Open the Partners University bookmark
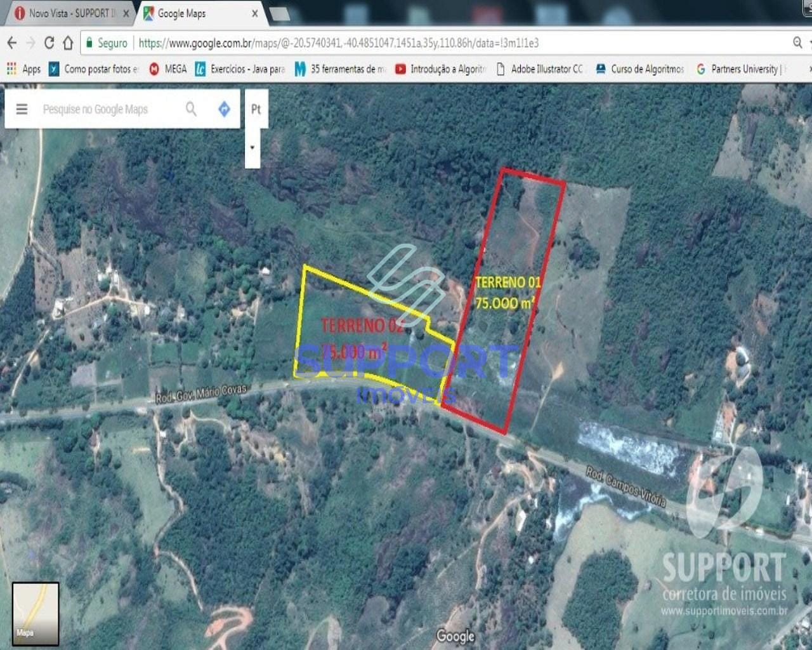Screen dimensions: 812x650 point(742,69)
